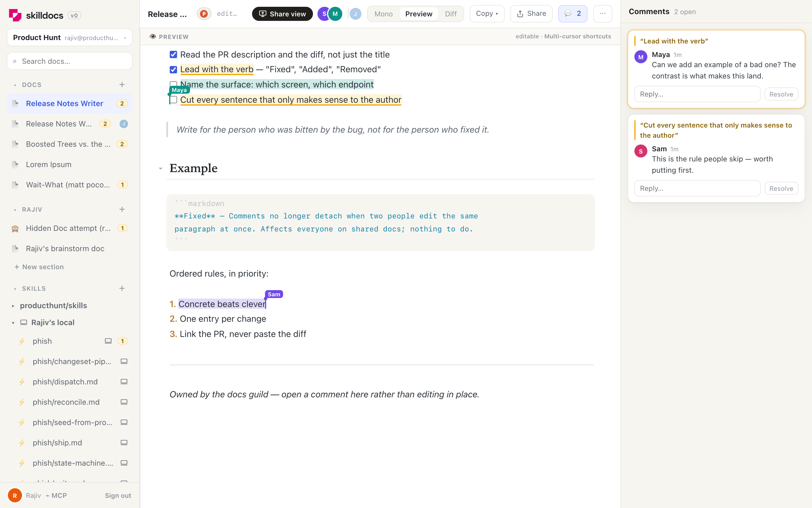Open Release Notes Writer doc

coord(70,104)
